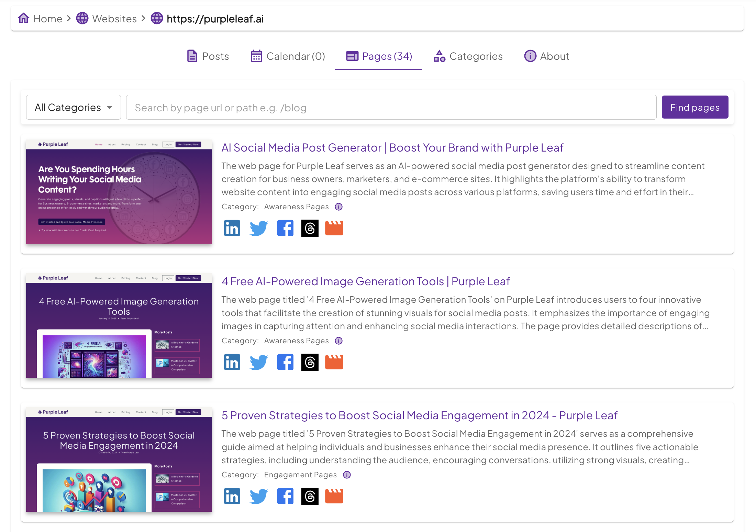Open the About tab
Viewport: 756px width, 532px height.
click(547, 56)
